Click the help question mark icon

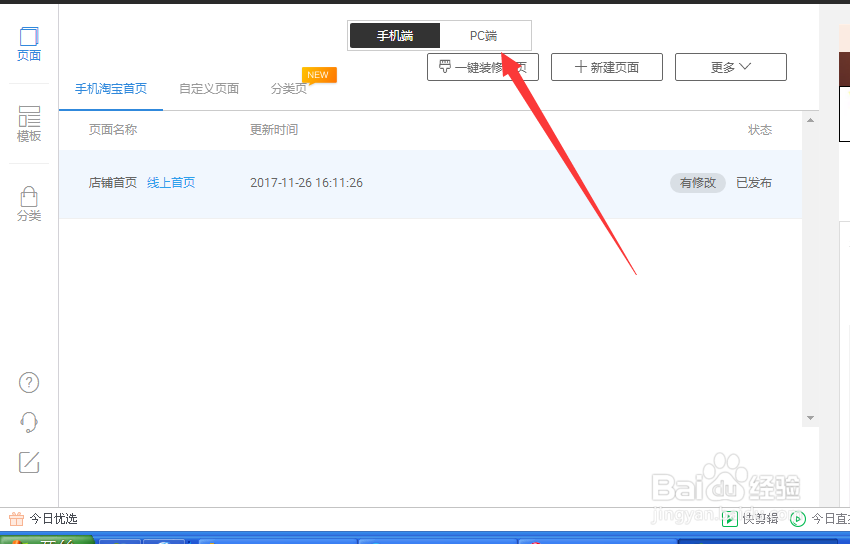click(x=29, y=383)
